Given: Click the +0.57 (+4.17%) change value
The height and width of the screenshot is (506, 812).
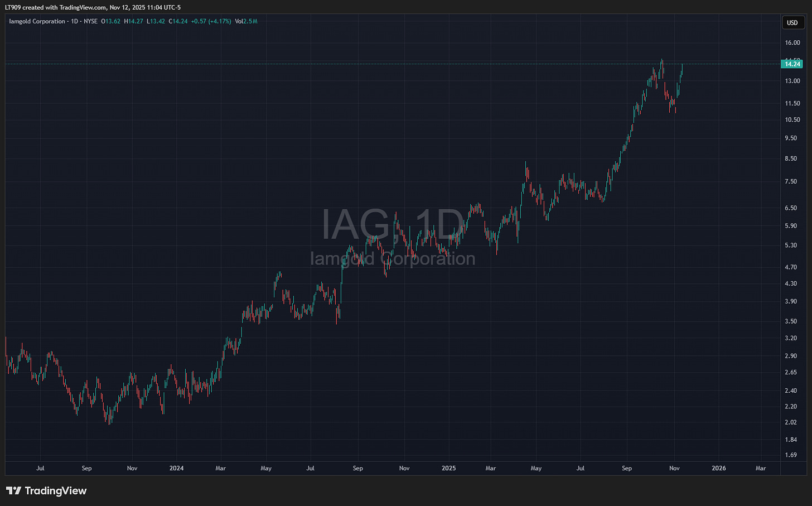Looking at the screenshot, I should pos(211,21).
